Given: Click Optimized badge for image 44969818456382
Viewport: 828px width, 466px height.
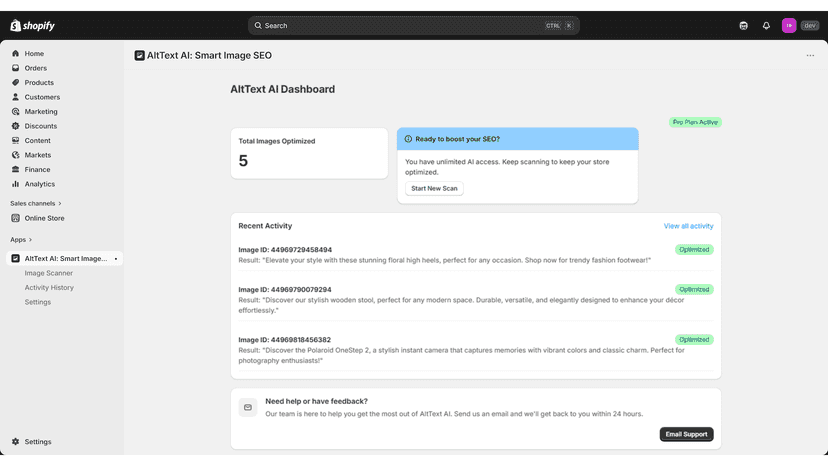Looking at the screenshot, I should pos(694,340).
